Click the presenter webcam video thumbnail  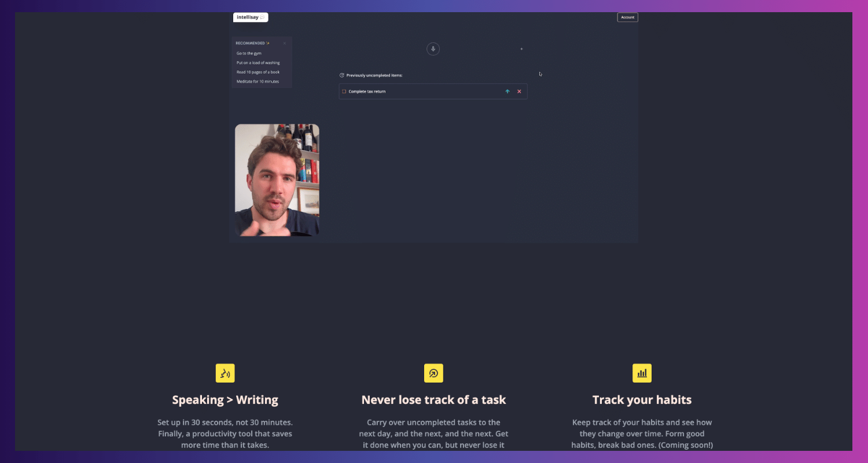click(x=277, y=180)
